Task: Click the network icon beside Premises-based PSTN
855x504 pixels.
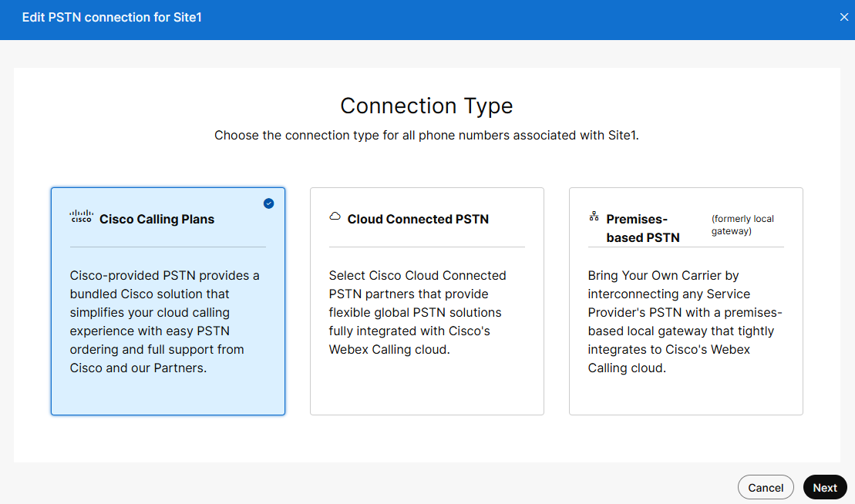Action: tap(594, 217)
